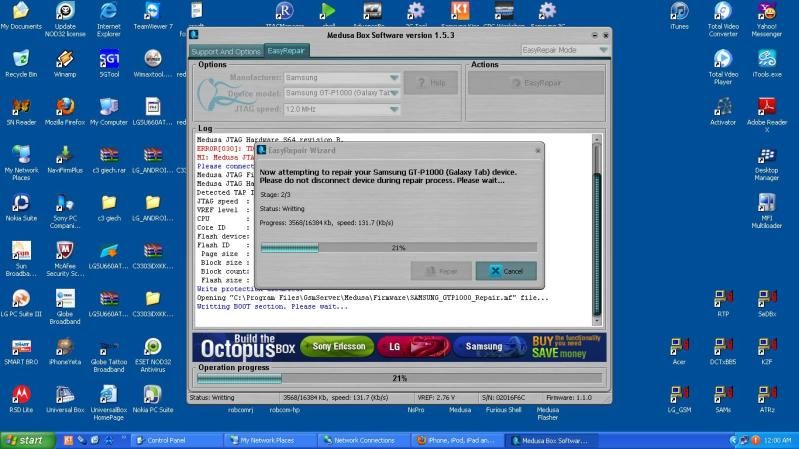Switch to Medusa Box Software taskbar button
Image resolution: width=799 pixels, height=449 pixels.
point(550,440)
